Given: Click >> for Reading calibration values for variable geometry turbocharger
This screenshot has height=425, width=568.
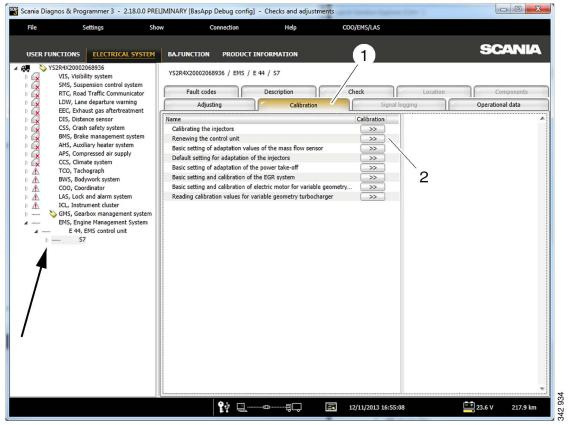Looking at the screenshot, I should point(372,197).
